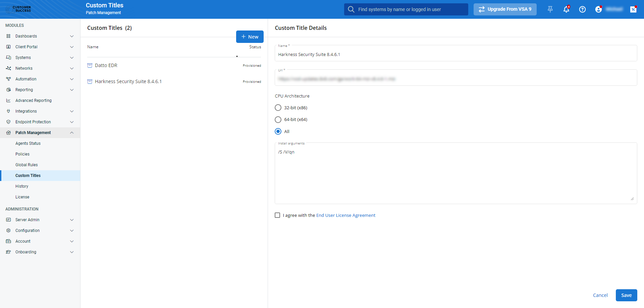Image resolution: width=644 pixels, height=308 pixels.
Task: Click the notifications bell icon
Action: coord(566,9)
